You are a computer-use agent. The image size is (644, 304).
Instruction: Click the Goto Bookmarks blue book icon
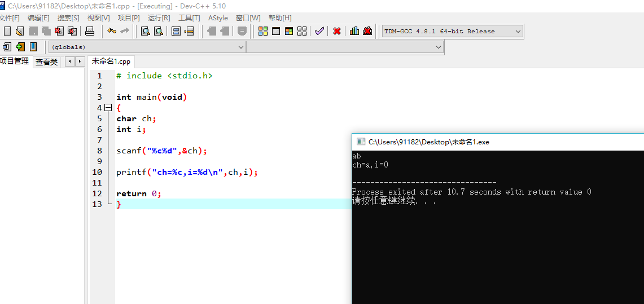tap(33, 47)
